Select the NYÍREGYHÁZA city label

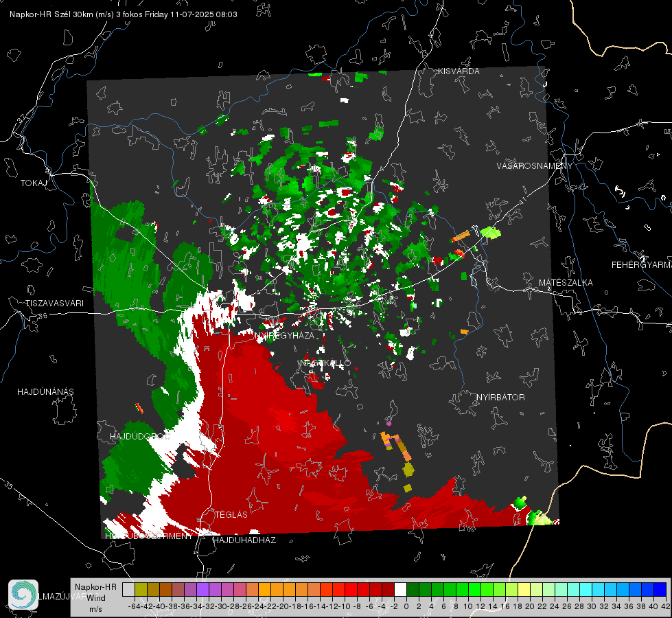(x=285, y=335)
